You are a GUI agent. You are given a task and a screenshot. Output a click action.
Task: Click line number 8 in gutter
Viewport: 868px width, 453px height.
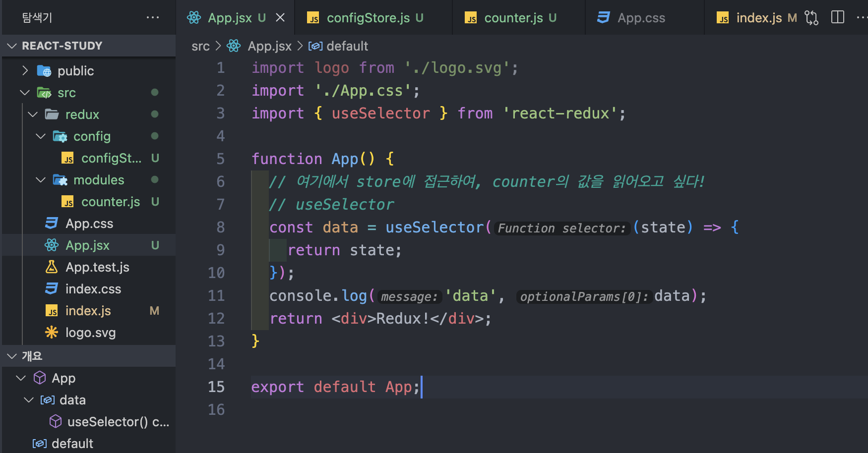click(221, 227)
